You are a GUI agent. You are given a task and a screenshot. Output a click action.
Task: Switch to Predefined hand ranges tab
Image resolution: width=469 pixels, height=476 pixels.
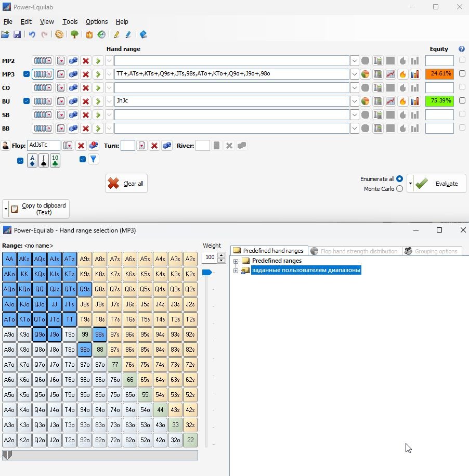pyautogui.click(x=269, y=251)
